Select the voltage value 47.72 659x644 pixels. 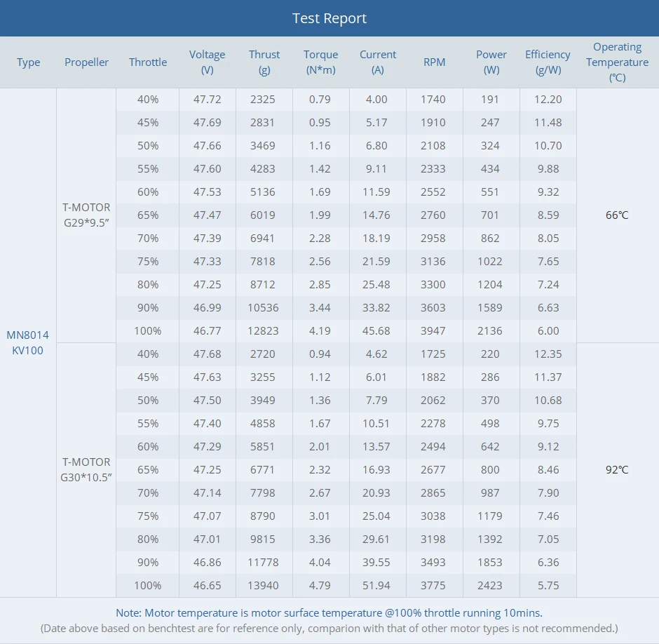pos(207,99)
